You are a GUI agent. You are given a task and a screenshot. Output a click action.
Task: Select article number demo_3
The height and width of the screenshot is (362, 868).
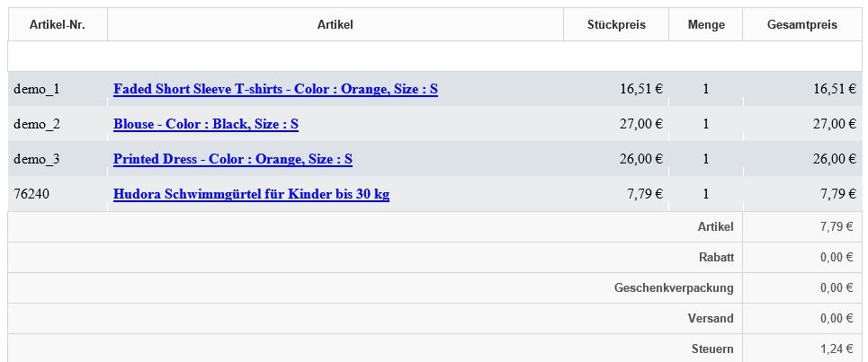point(36,159)
